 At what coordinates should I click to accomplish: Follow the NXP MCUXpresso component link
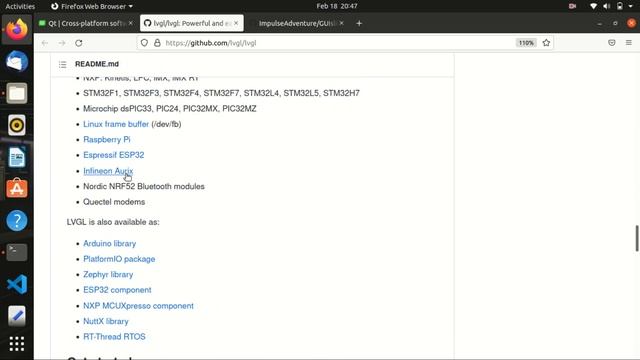[x=138, y=306]
